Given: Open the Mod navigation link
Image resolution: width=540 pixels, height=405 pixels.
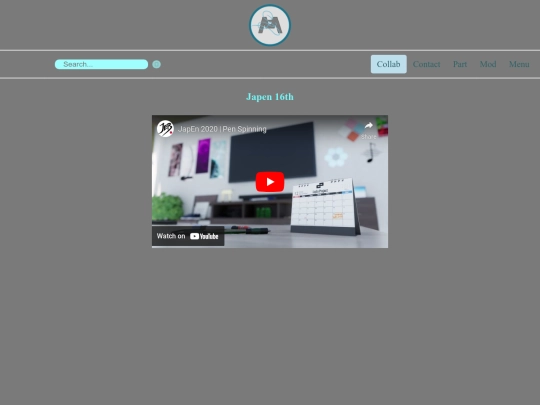Looking at the screenshot, I should pos(488,64).
